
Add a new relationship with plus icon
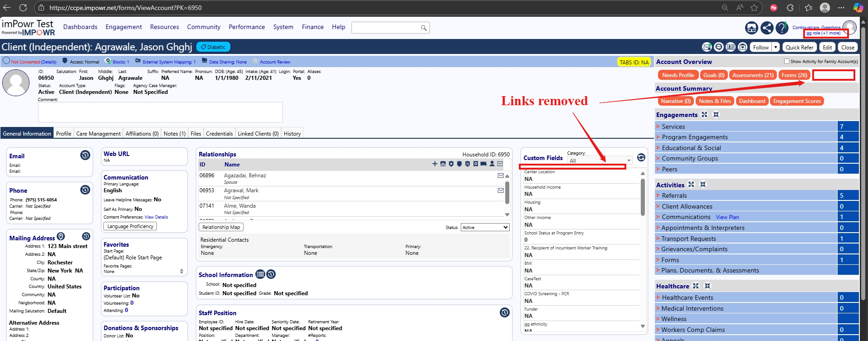(435, 164)
